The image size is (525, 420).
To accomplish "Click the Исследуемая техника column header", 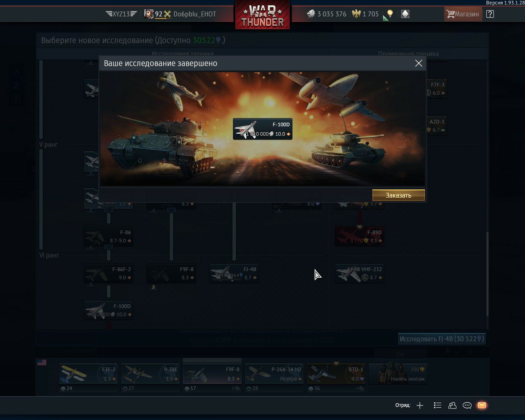I will (x=183, y=54).
